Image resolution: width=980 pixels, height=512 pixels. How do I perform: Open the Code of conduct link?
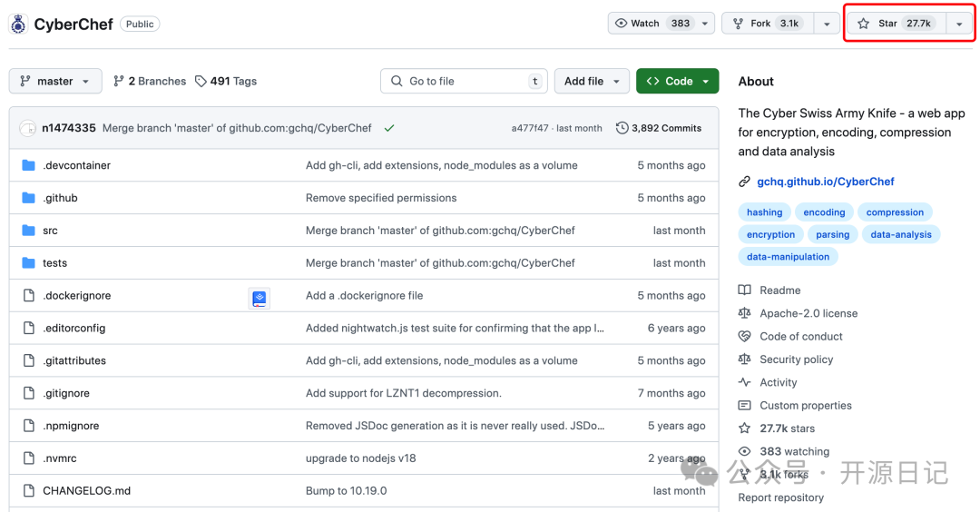801,336
